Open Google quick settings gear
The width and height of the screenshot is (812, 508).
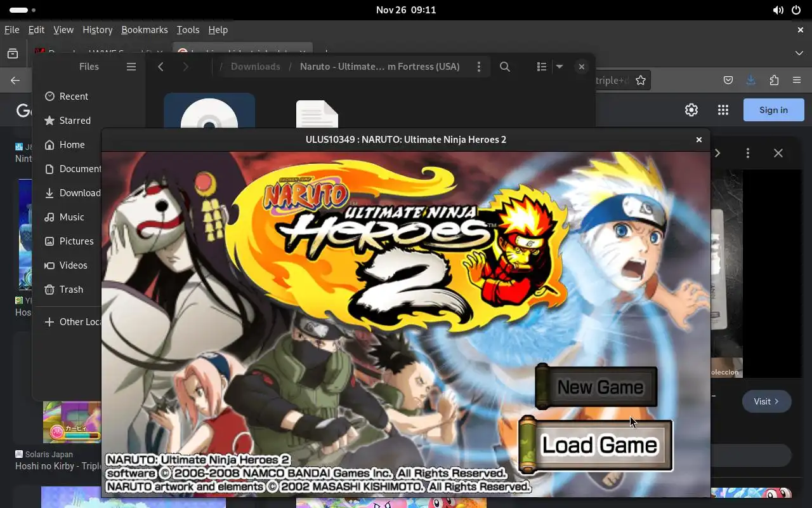pos(691,110)
